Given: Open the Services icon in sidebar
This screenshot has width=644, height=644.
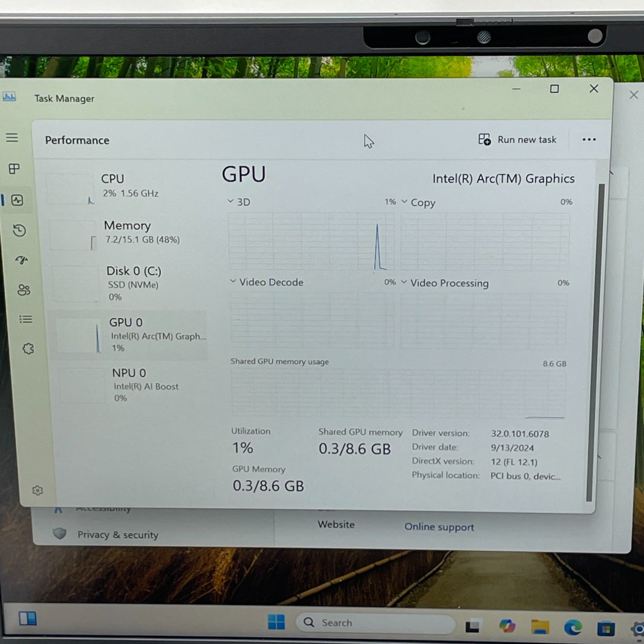Looking at the screenshot, I should point(28,349).
